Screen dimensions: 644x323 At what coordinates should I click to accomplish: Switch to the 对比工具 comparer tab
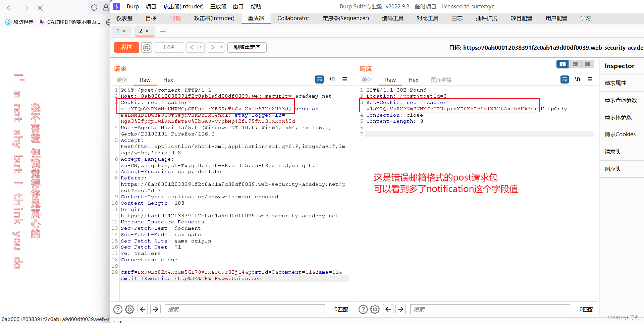pyautogui.click(x=428, y=18)
